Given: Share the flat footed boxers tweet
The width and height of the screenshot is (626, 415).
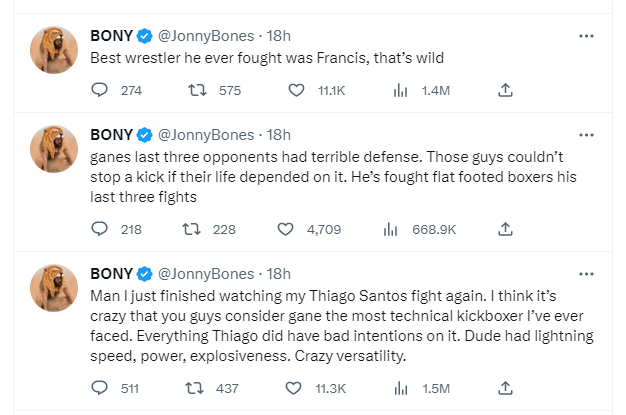Looking at the screenshot, I should (506, 229).
